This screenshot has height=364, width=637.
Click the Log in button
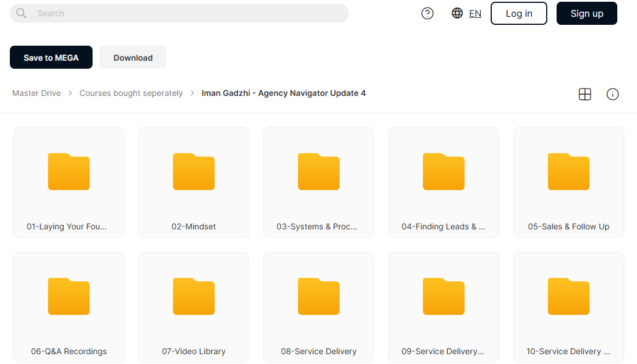(519, 13)
